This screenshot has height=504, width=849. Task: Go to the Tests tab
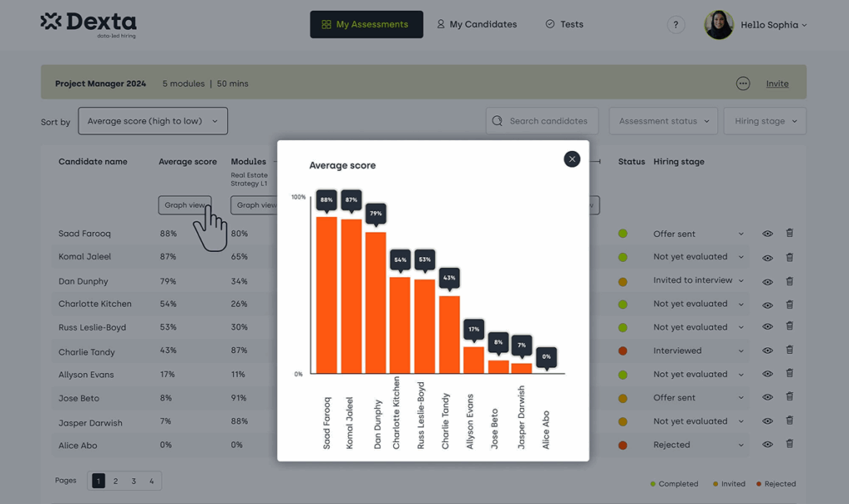pos(564,25)
